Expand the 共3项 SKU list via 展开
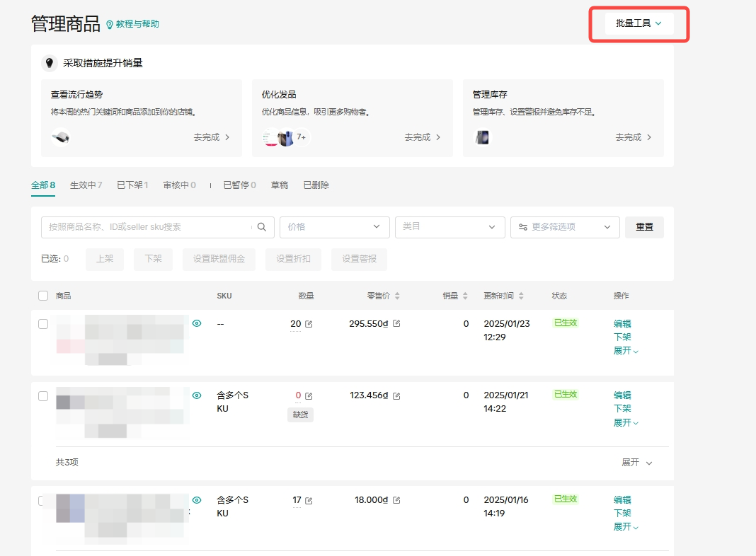 [x=636, y=463]
